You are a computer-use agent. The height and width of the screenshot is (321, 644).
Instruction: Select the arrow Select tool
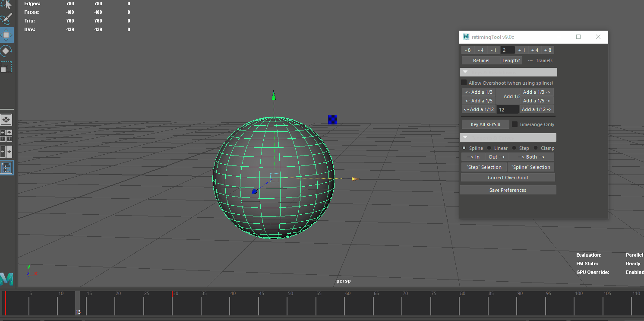[x=6, y=4]
